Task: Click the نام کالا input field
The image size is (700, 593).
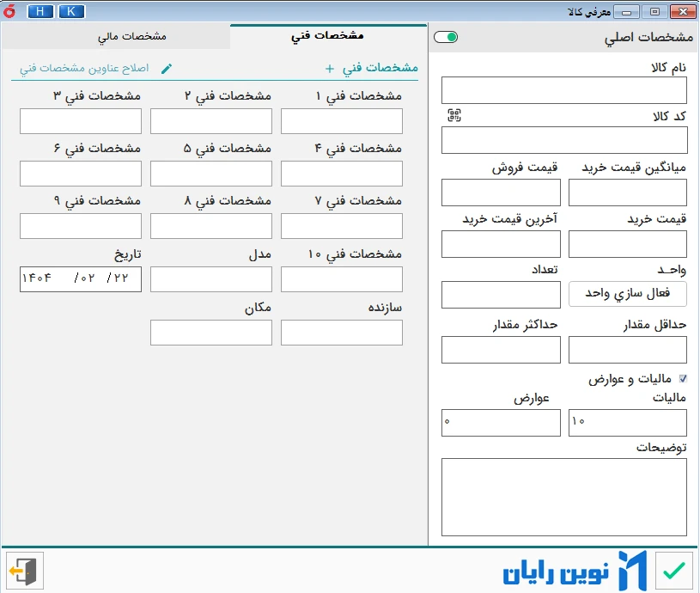Action: click(x=563, y=89)
